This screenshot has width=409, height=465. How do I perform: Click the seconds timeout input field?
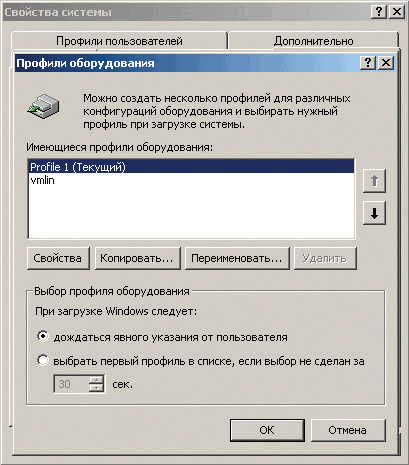click(72, 384)
